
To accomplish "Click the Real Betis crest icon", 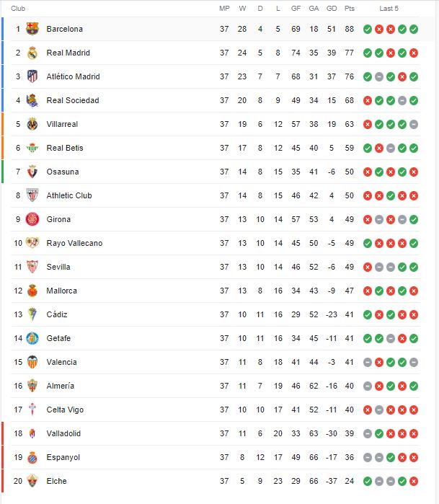I will pyautogui.click(x=32, y=148).
